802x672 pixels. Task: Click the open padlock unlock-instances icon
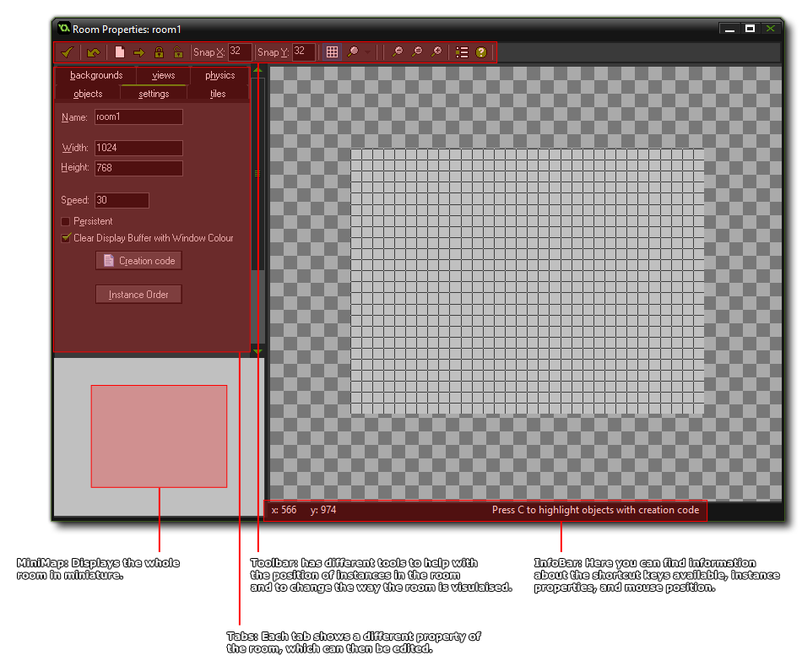(178, 52)
